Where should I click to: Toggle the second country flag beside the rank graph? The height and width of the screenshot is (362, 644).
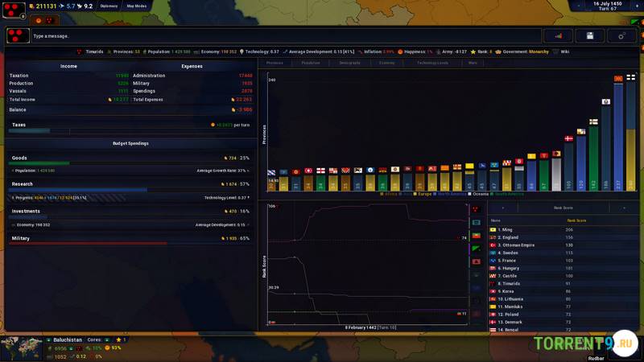[x=476, y=236]
